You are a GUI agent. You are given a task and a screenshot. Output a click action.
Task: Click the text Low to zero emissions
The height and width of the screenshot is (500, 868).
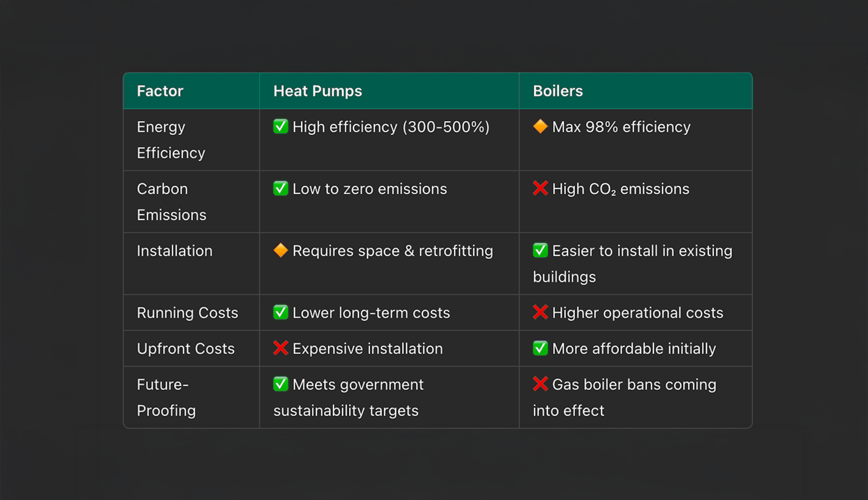coord(370,189)
